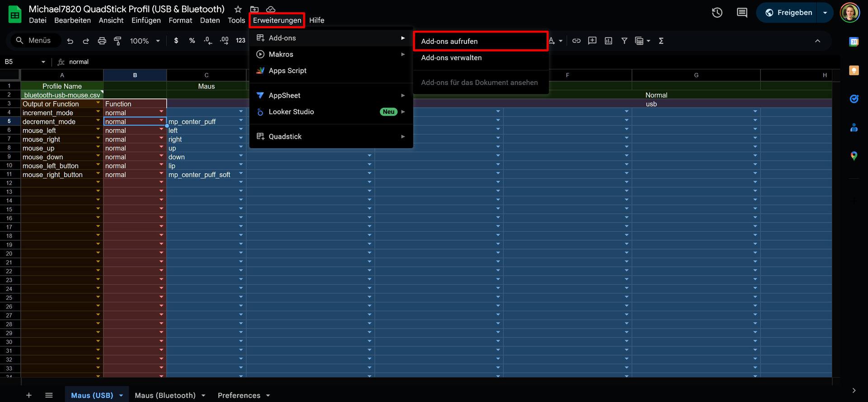This screenshot has height=402, width=868.
Task: Click the print icon in toolbar
Action: [102, 41]
